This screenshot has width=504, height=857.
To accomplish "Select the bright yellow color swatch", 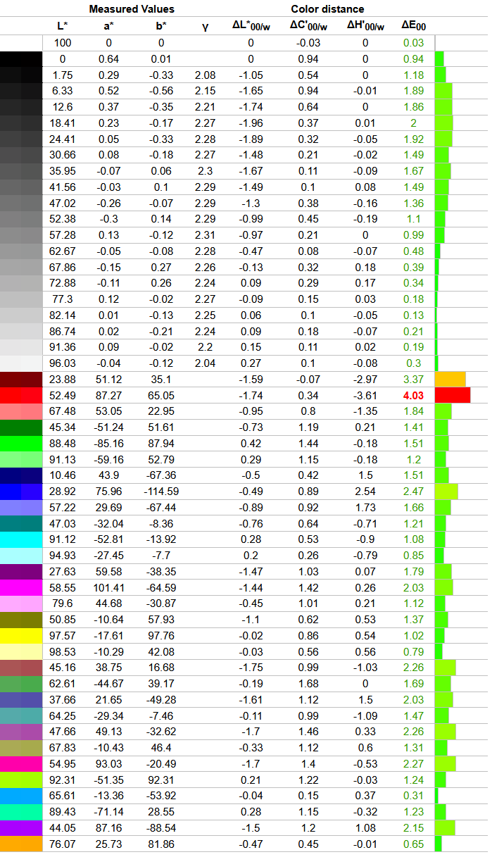I will [x=21, y=635].
